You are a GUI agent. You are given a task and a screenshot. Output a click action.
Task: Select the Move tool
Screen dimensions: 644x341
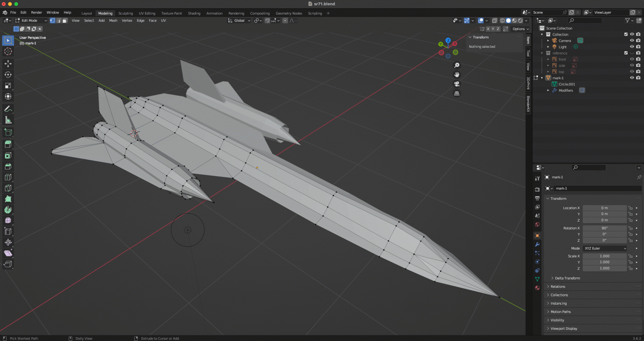pyautogui.click(x=7, y=63)
